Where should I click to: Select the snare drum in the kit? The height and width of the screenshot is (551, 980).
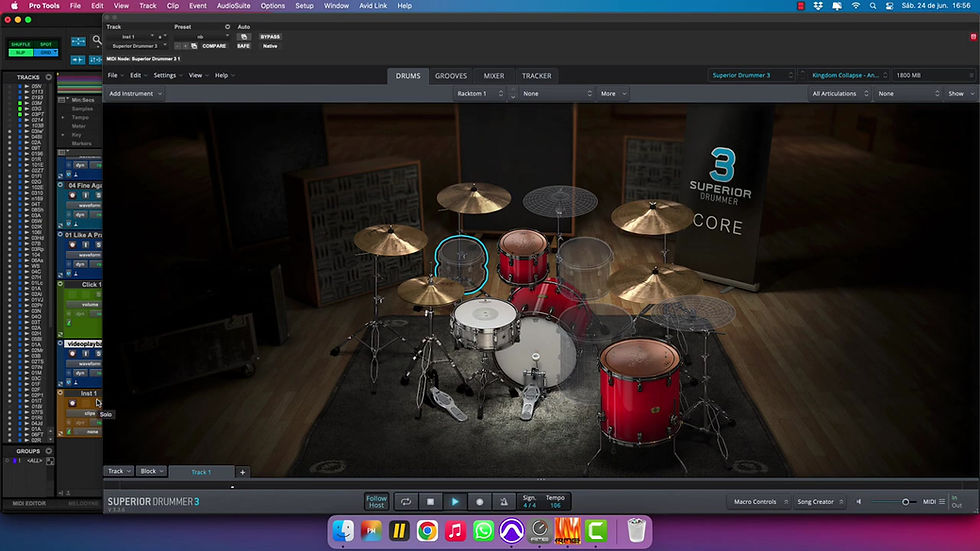coord(485,322)
